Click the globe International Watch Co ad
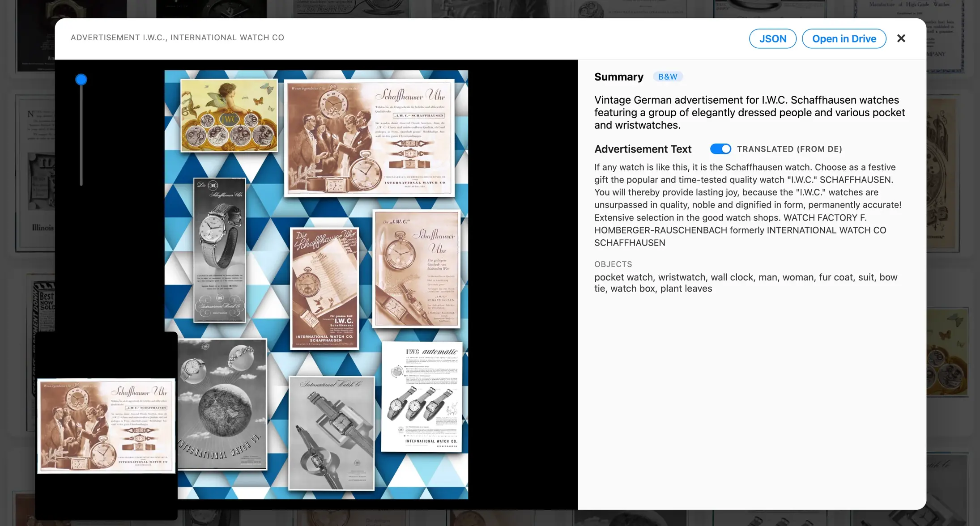Screen dimensions: 980x526 [x=222, y=404]
